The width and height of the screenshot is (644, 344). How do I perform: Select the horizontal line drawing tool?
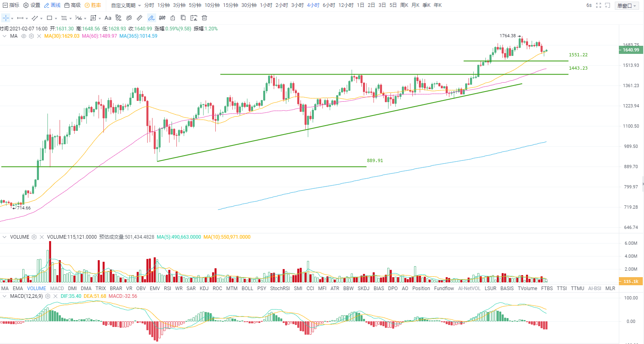[20, 18]
